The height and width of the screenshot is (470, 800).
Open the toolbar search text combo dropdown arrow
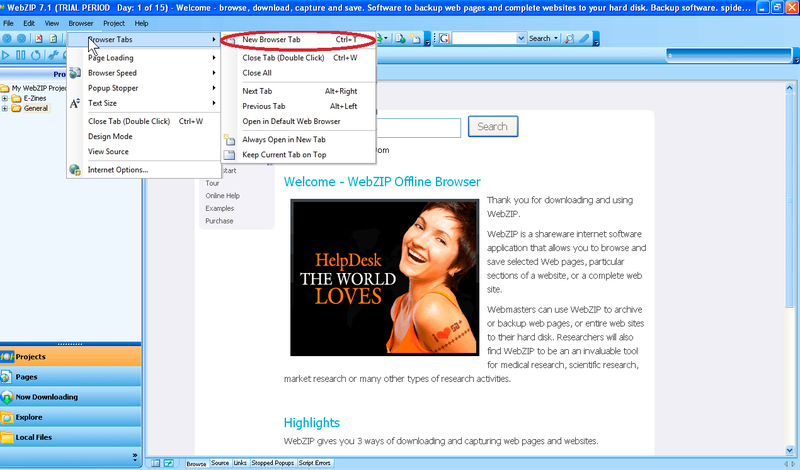click(x=520, y=38)
